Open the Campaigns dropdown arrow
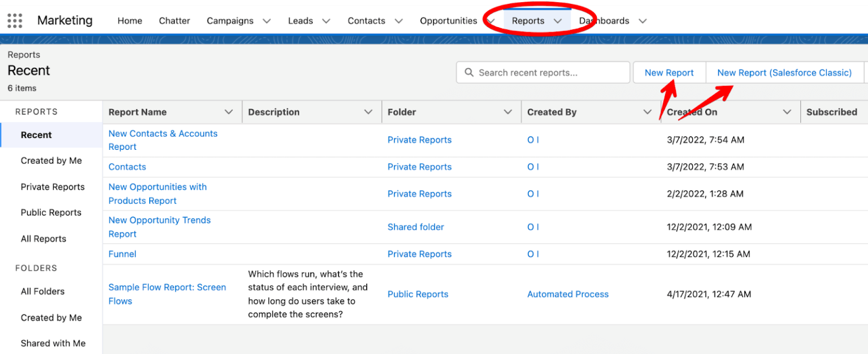 (x=266, y=21)
